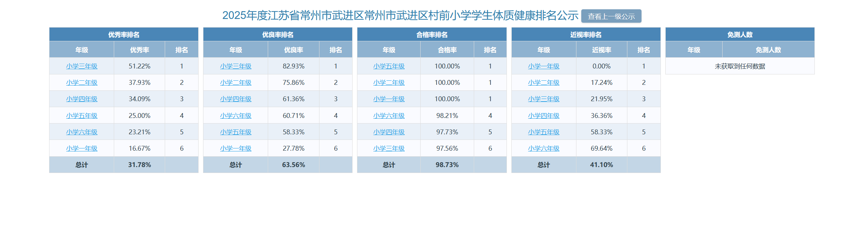Select the 69.64% myopia rate value
This screenshot has height=250, width=868.
[601, 148]
